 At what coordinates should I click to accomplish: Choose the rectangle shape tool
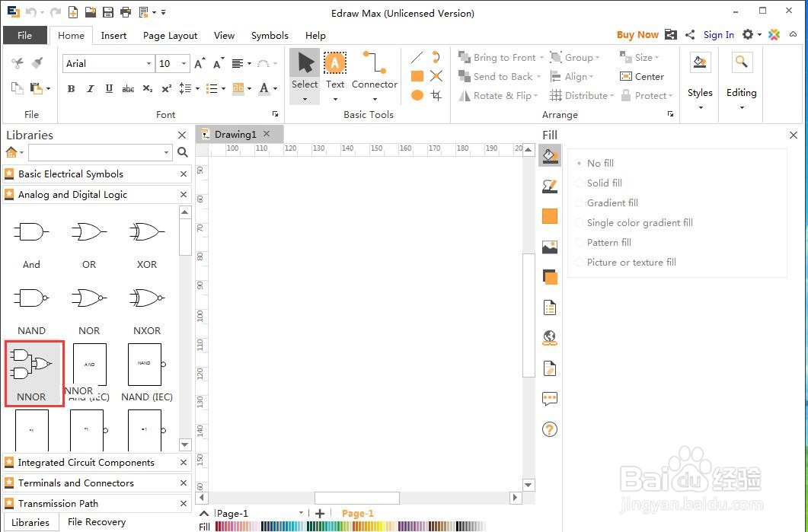(417, 76)
